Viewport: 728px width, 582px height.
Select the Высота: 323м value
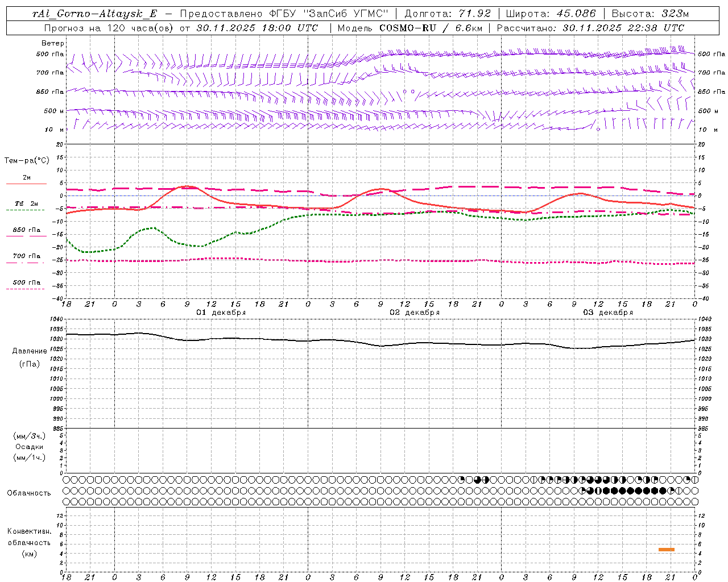[x=650, y=14]
